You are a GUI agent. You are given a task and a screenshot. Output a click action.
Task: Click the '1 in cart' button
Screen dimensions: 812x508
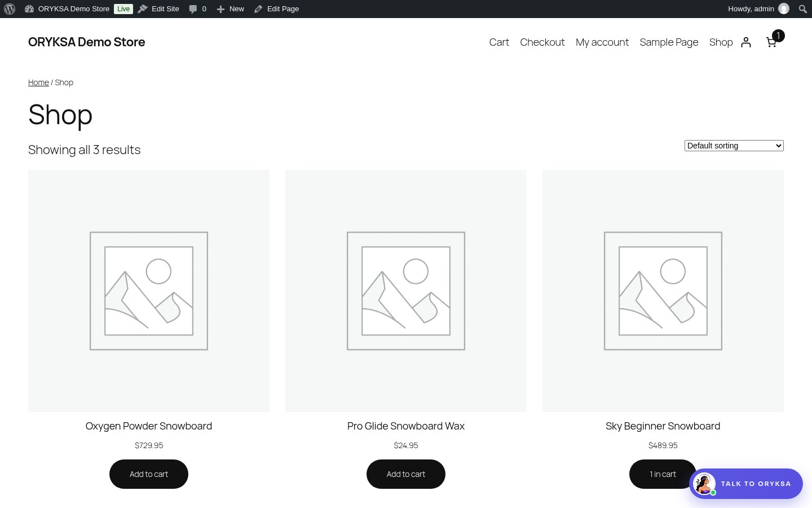coord(663,474)
